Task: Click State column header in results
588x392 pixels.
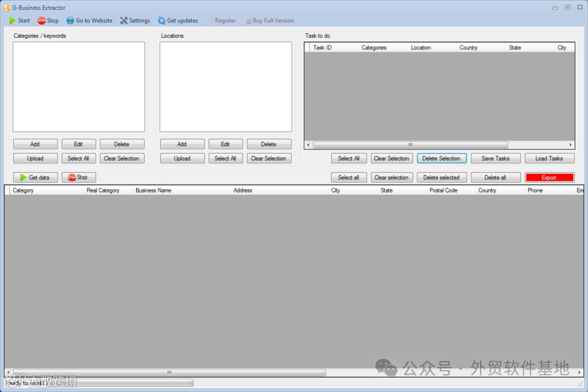Action: click(x=401, y=190)
